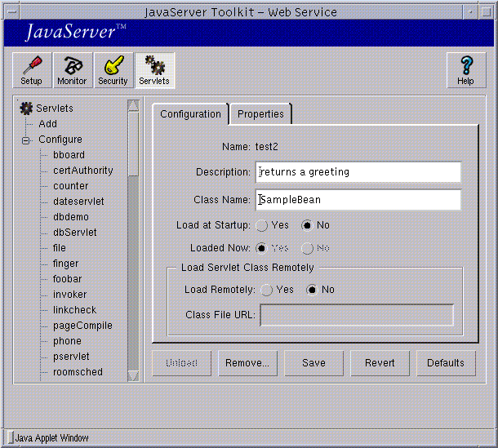The width and height of the screenshot is (498, 448).
Task: Set Load at Startup to Yes
Action: pos(262,225)
